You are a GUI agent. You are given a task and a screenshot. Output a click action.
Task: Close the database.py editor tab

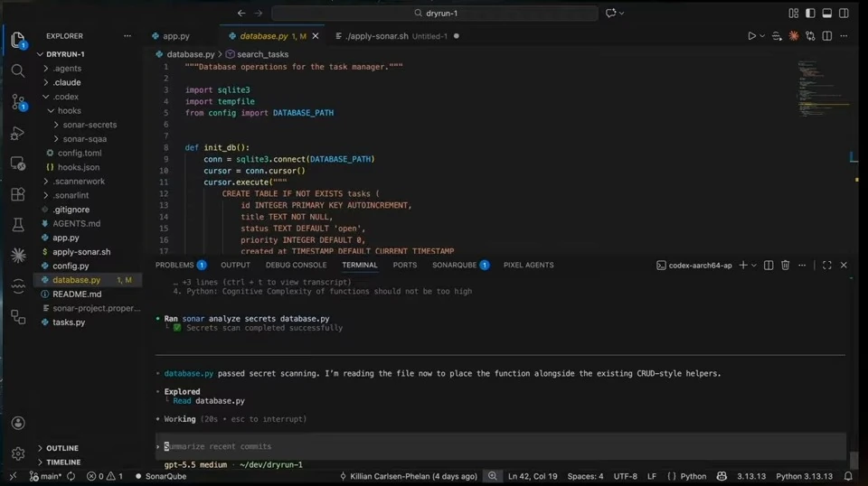point(316,36)
